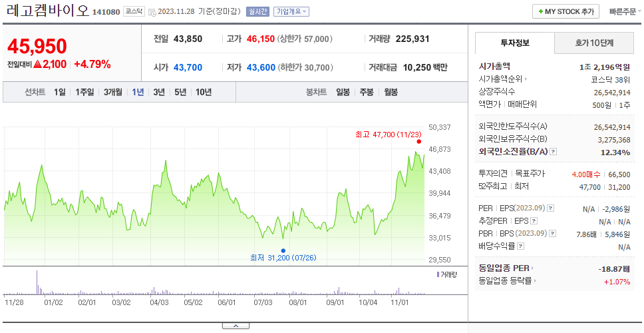This screenshot has width=644, height=333.
Task: Open help icon next to 추정PER EPS
Action: click(534, 221)
